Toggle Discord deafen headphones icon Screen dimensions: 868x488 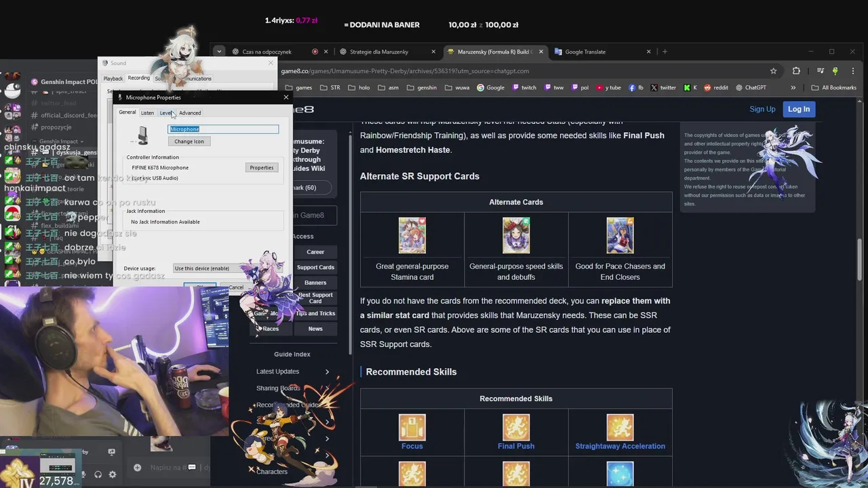click(x=98, y=474)
